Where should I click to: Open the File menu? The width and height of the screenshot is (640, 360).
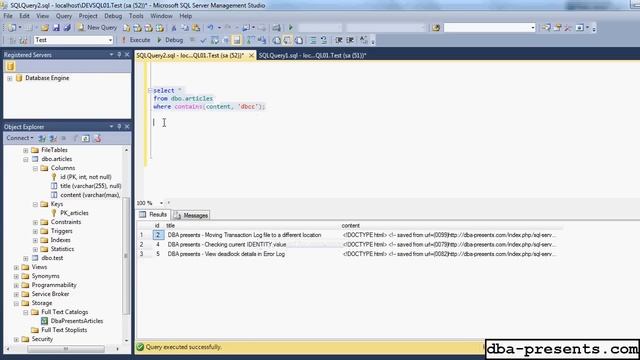[x=8, y=16]
